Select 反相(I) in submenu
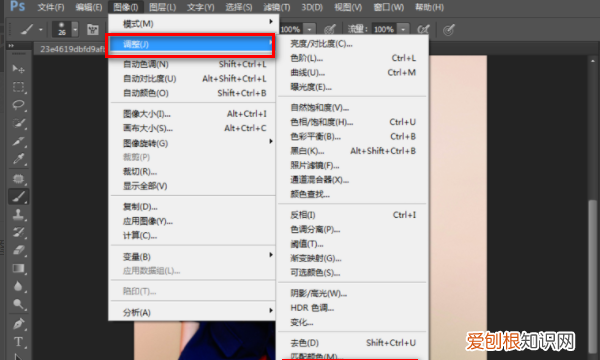 352,215
